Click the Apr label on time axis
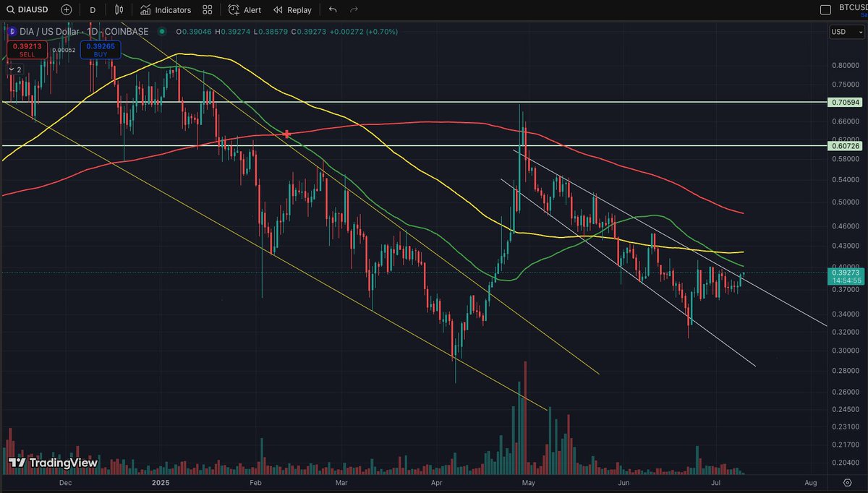The height and width of the screenshot is (493, 868). pos(436,481)
